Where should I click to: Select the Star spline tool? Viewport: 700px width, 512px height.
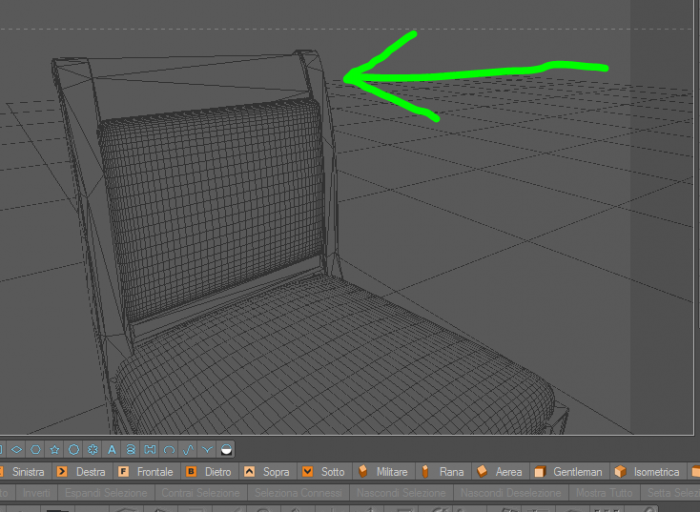(x=54, y=450)
